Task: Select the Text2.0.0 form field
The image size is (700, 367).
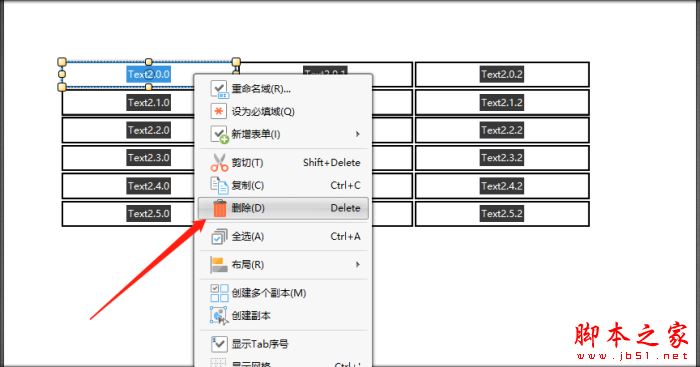Action: [x=149, y=74]
